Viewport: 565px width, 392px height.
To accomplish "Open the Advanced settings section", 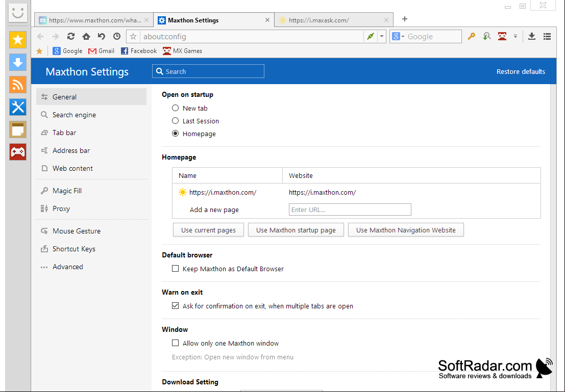I will tap(91, 267).
